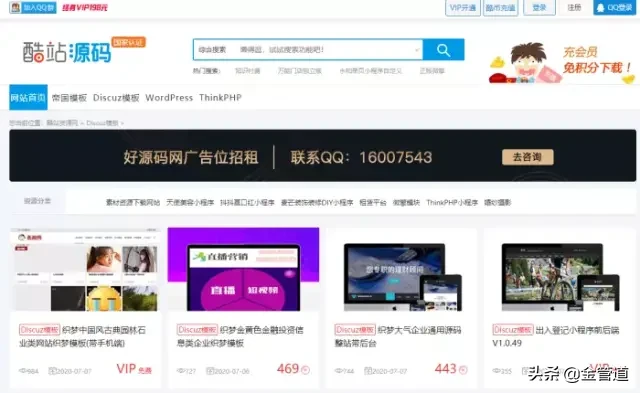The height and width of the screenshot is (393, 640).
Task: Open the 帝国模板 tab
Action: coord(69,98)
